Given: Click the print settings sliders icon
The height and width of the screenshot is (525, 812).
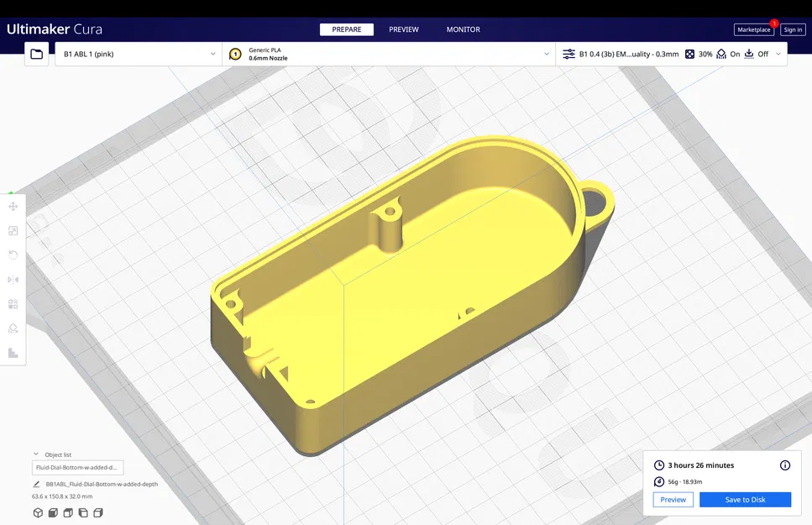Looking at the screenshot, I should coord(568,54).
